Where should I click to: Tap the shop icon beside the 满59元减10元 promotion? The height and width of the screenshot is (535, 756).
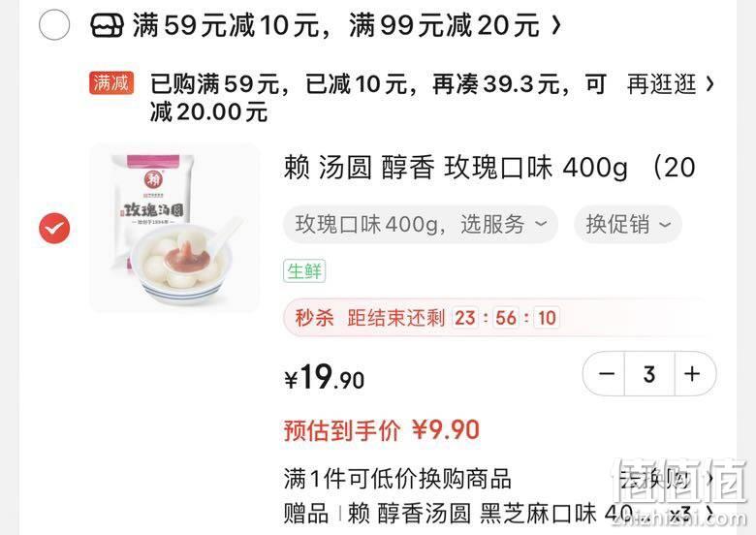107,25
